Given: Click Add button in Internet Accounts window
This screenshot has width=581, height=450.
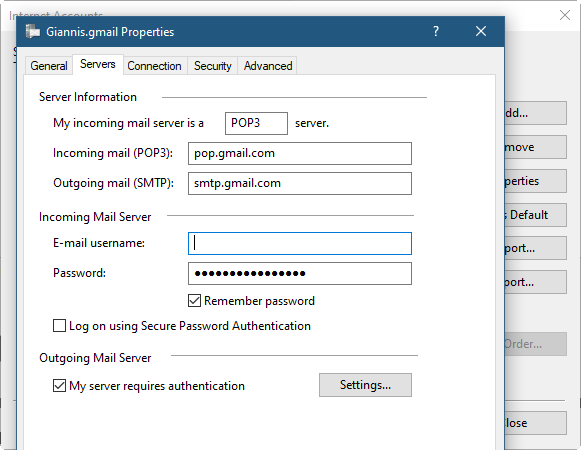Looking at the screenshot, I should (535, 113).
